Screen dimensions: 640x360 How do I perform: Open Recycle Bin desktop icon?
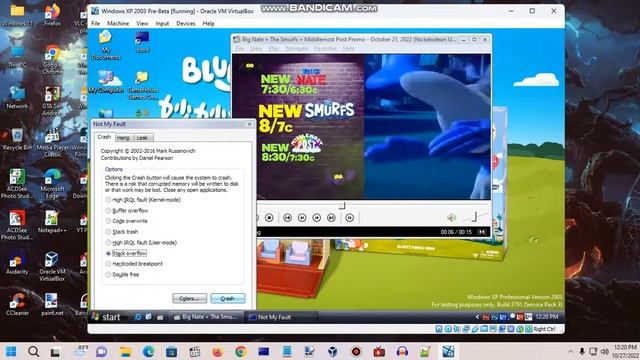coord(17,139)
